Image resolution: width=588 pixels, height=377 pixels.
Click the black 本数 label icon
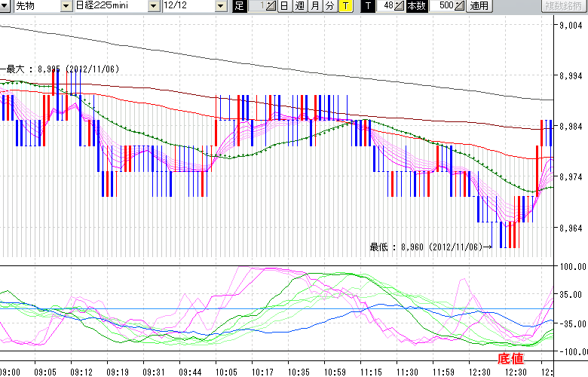click(x=416, y=6)
